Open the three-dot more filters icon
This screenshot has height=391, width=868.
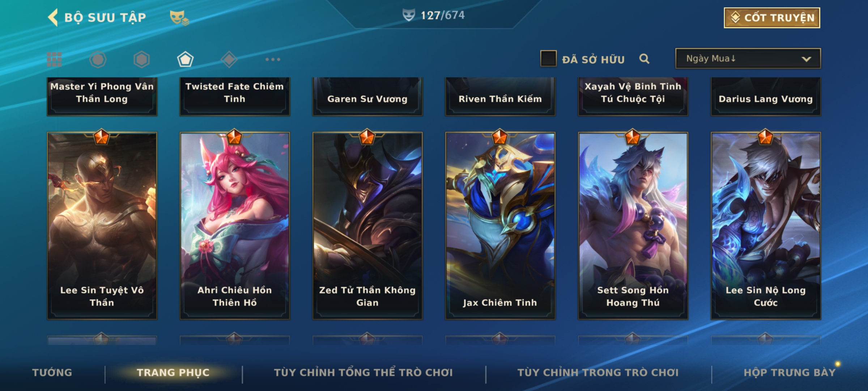(x=273, y=59)
